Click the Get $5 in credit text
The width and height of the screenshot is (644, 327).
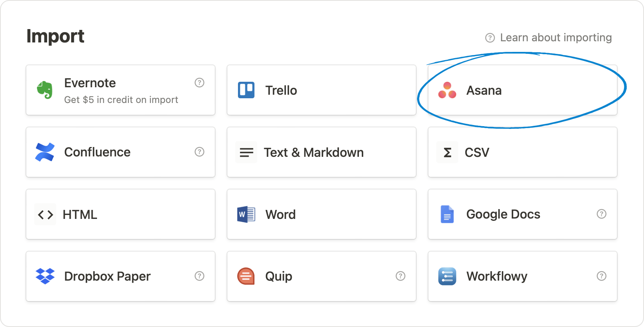click(121, 100)
